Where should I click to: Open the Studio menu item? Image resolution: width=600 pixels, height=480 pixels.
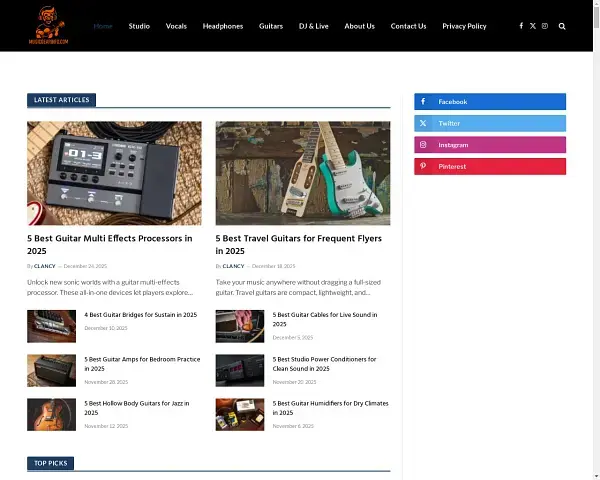(139, 26)
